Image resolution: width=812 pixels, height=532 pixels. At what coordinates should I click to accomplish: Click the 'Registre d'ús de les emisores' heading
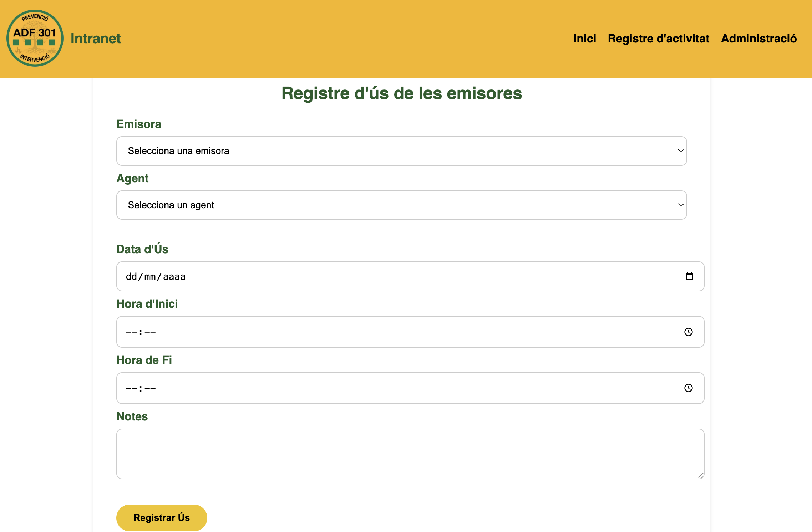[401, 94]
